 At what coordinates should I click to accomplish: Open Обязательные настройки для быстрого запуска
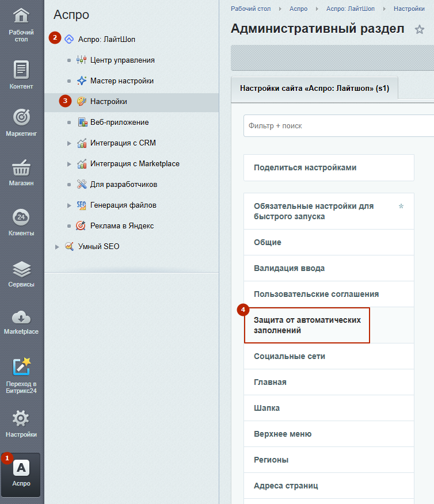[329, 211]
